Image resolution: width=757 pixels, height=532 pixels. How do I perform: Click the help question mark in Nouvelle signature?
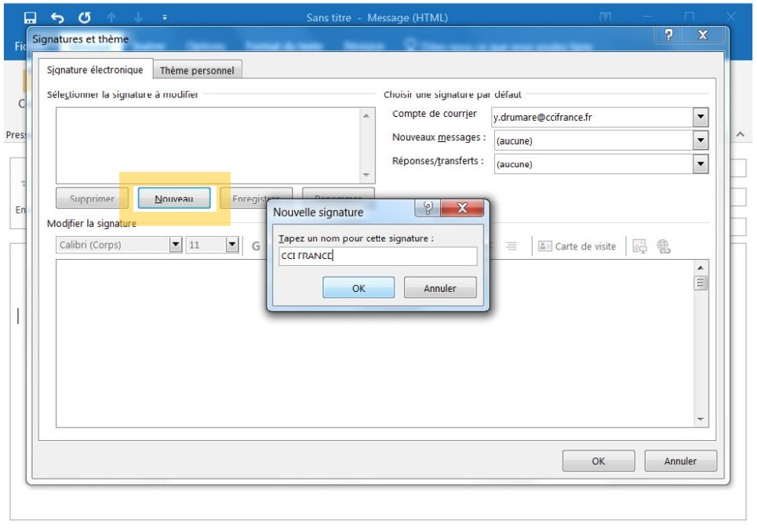[428, 208]
